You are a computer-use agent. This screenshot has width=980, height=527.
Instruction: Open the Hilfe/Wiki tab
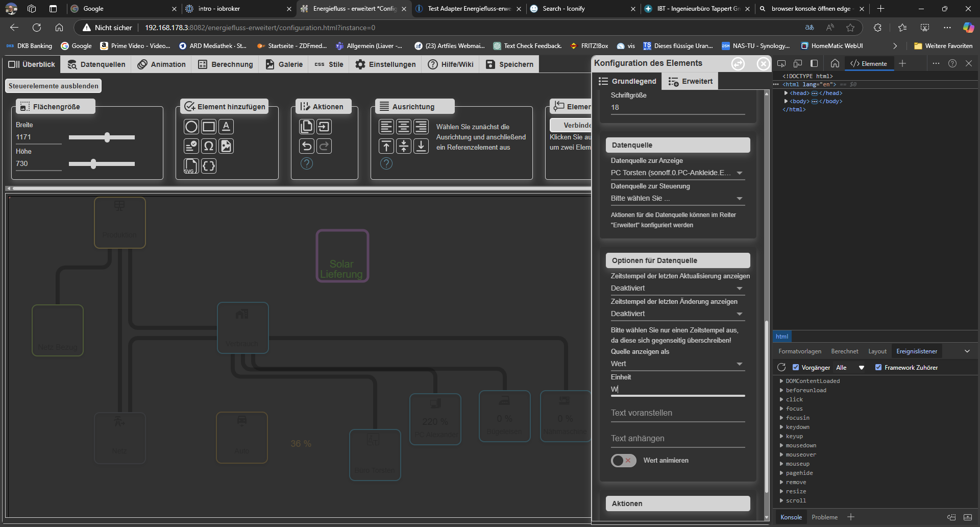[451, 64]
